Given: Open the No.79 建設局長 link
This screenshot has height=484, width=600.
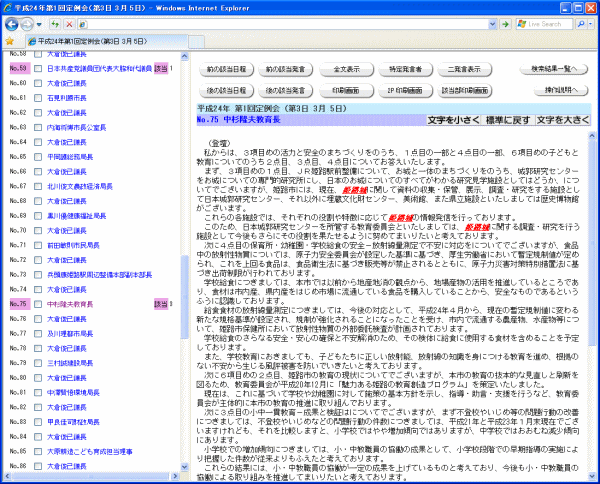Looking at the screenshot, I should pos(70,363).
